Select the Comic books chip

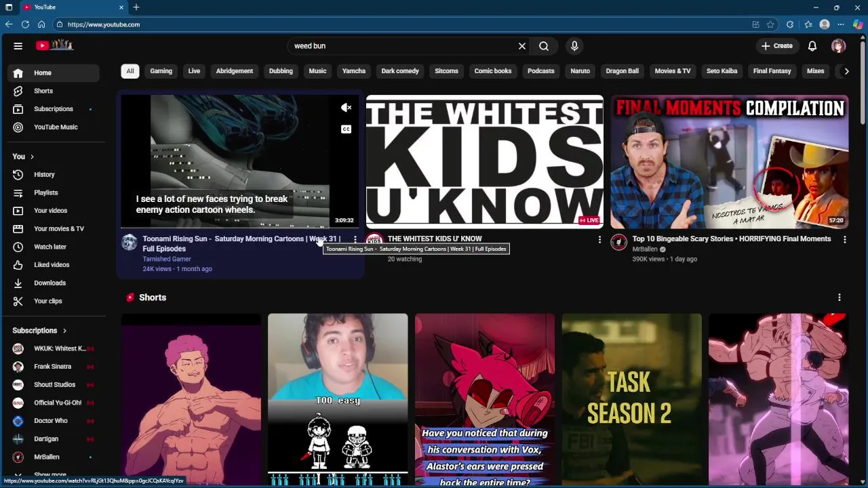coord(493,71)
